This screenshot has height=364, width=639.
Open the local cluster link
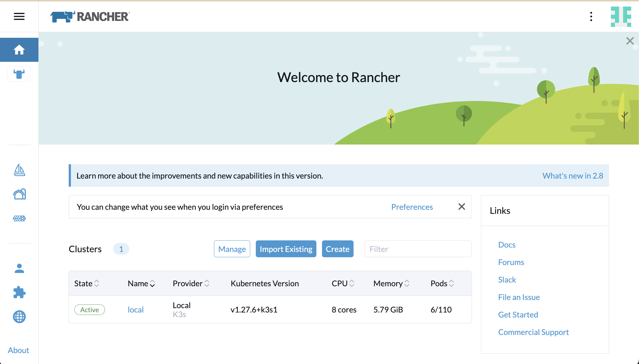pos(136,310)
